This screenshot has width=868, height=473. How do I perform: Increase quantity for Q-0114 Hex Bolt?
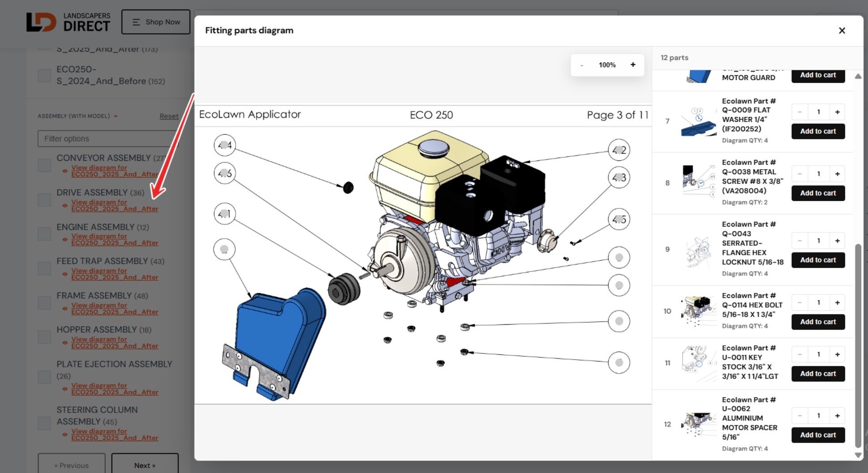[837, 303]
